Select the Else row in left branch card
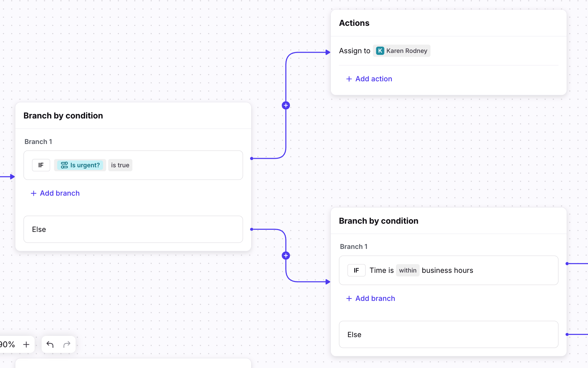Viewport: 588px width, 368px height. [133, 229]
